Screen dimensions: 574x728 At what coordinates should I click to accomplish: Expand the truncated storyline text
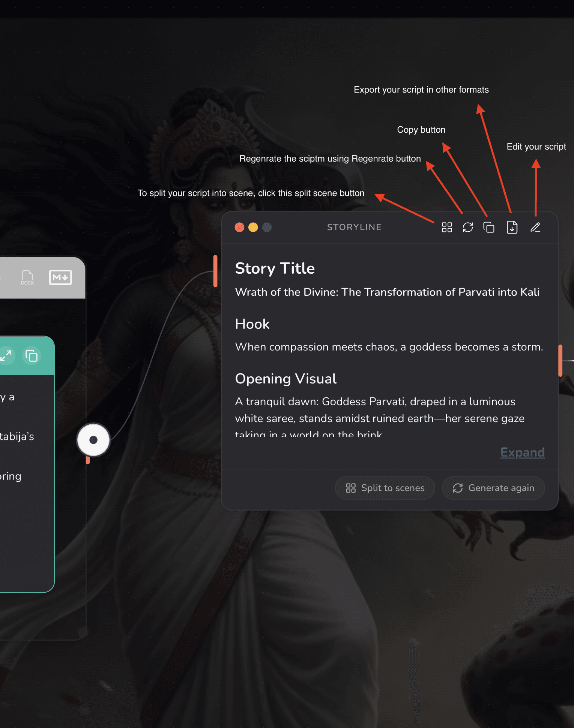click(522, 452)
